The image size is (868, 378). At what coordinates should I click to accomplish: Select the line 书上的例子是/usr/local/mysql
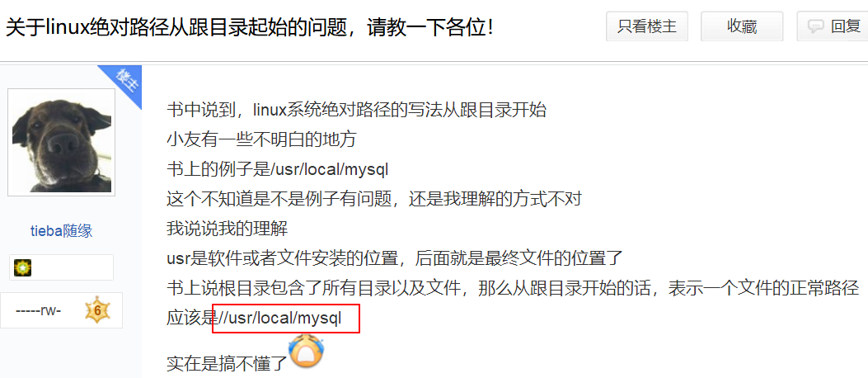pos(277,169)
